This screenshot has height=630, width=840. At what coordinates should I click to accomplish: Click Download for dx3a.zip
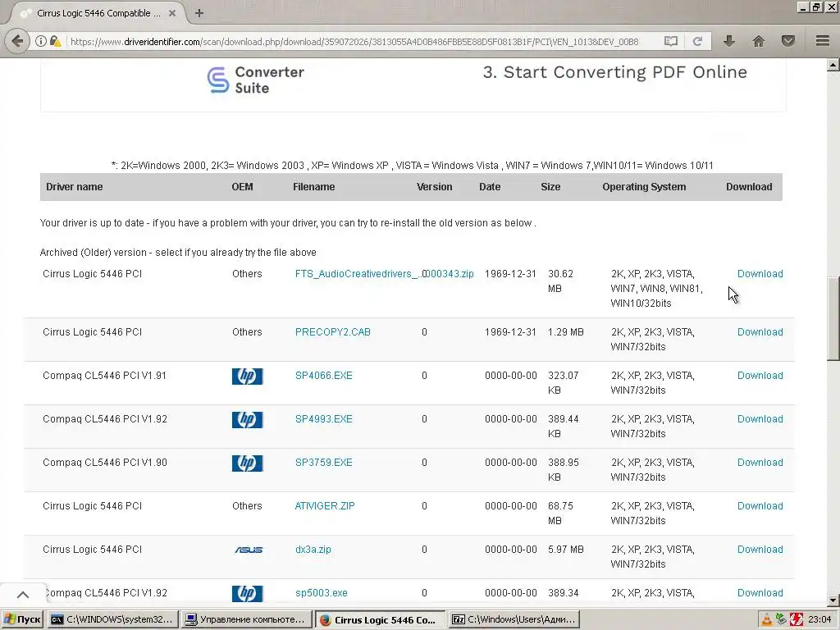760,550
